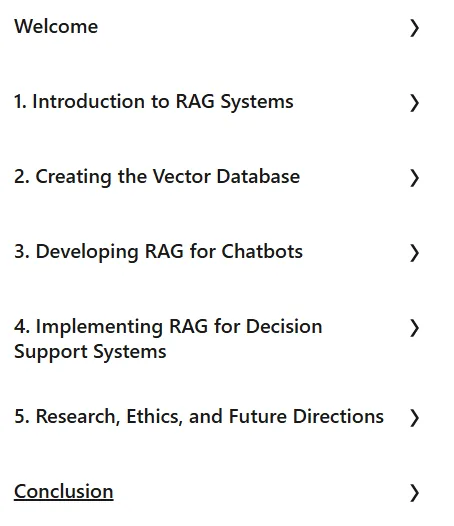Click the words 'Vector Database' in chapter 2
454x526 pixels.
(226, 176)
